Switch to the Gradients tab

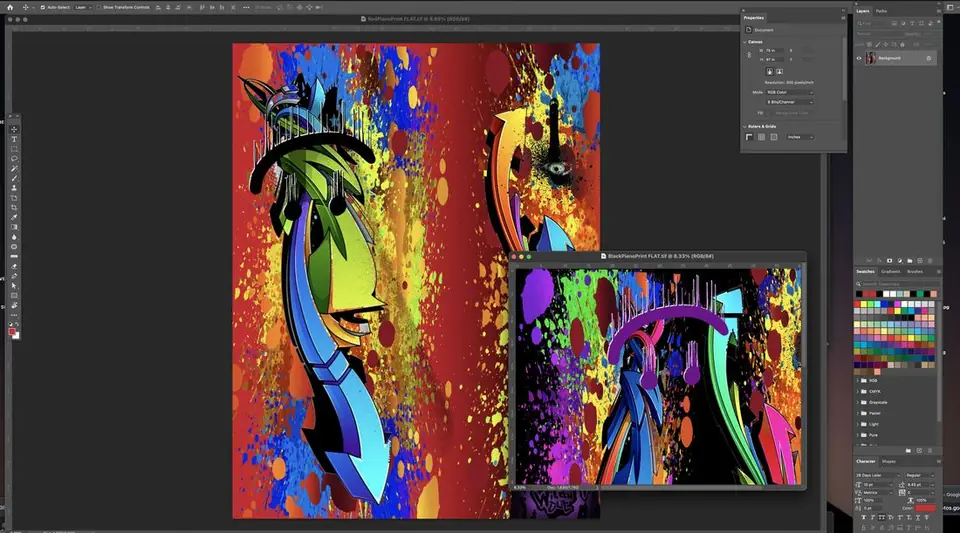(890, 272)
